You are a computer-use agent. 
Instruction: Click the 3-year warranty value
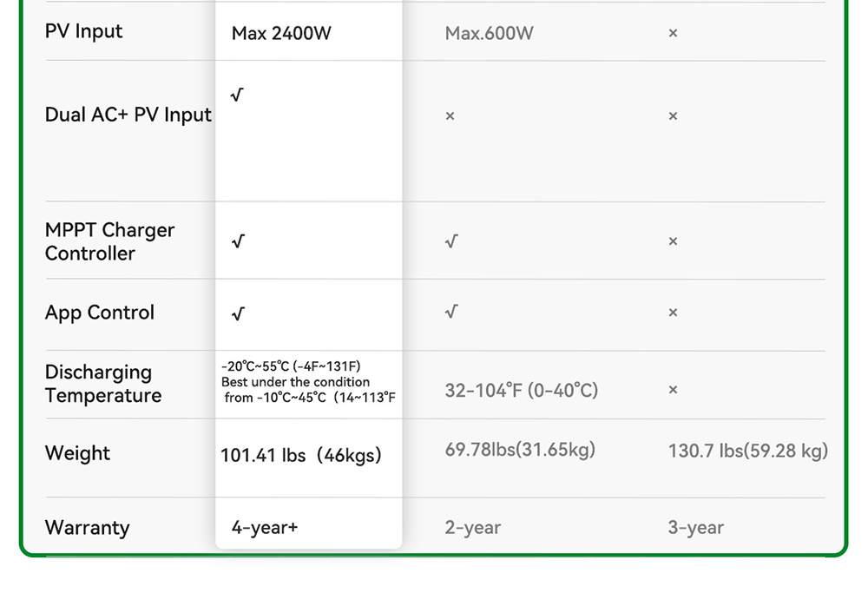click(x=695, y=527)
